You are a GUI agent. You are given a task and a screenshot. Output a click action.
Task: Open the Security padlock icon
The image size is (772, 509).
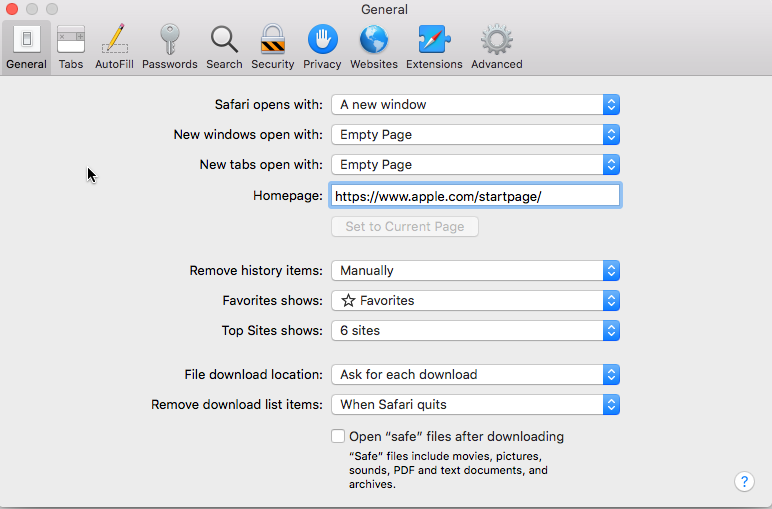pyautogui.click(x=272, y=39)
